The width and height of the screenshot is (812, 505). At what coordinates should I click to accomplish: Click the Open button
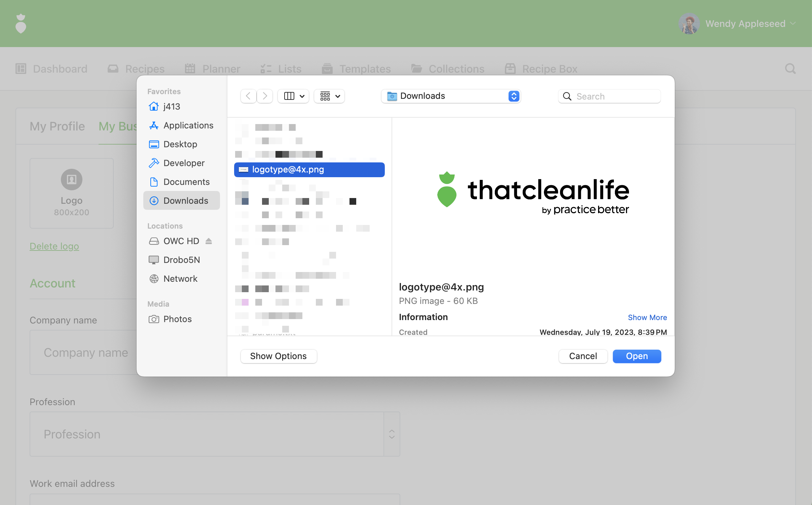[x=636, y=356]
